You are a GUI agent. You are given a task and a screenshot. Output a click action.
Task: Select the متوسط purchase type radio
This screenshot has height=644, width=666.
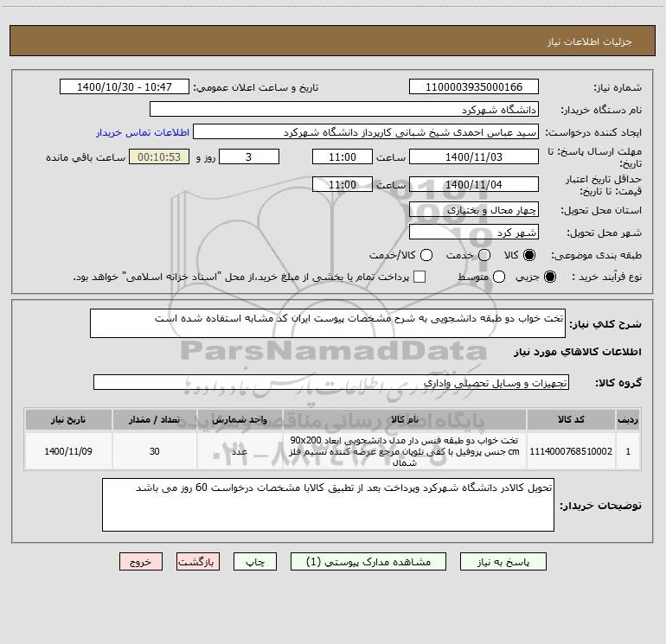[x=499, y=277]
